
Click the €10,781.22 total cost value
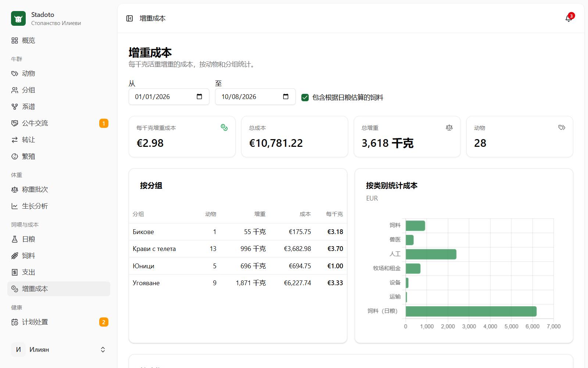(x=276, y=143)
